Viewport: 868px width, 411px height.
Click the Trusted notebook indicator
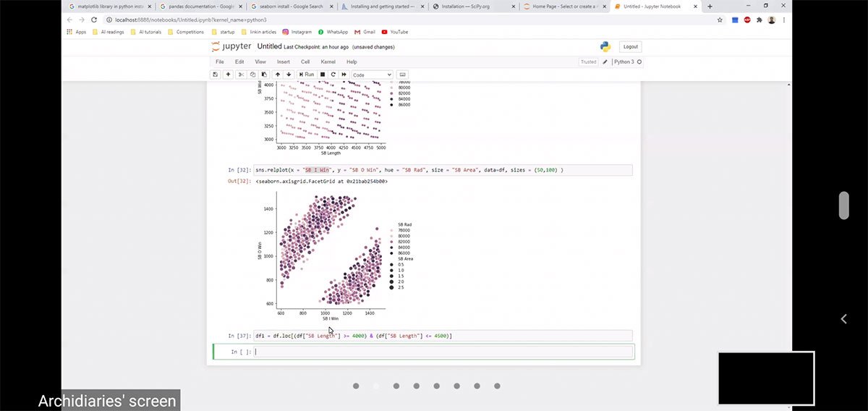(x=589, y=62)
